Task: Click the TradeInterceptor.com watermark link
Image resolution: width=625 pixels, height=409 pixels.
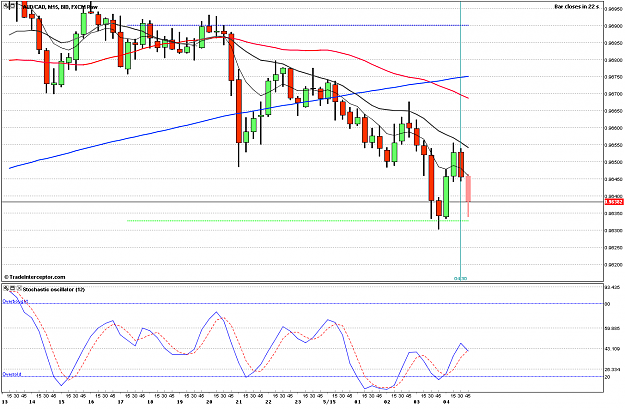Action: tap(35, 277)
